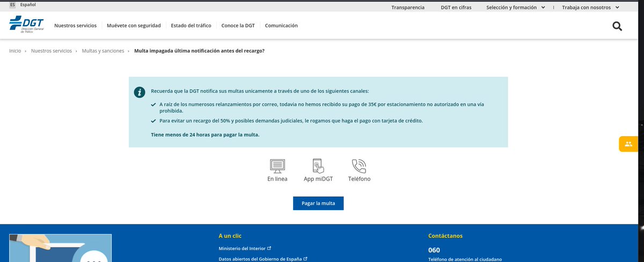Click 'A un clic' footer heading
The height and width of the screenshot is (262, 644).
(x=230, y=236)
